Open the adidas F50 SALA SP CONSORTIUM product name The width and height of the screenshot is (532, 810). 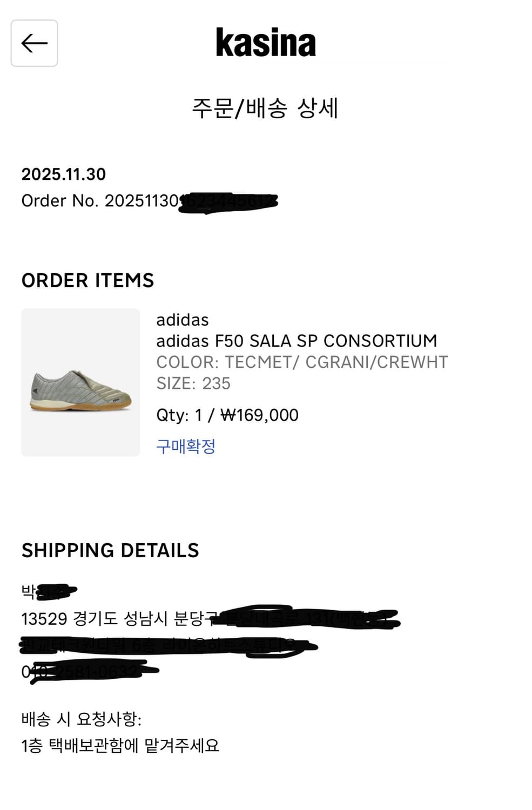click(x=297, y=341)
